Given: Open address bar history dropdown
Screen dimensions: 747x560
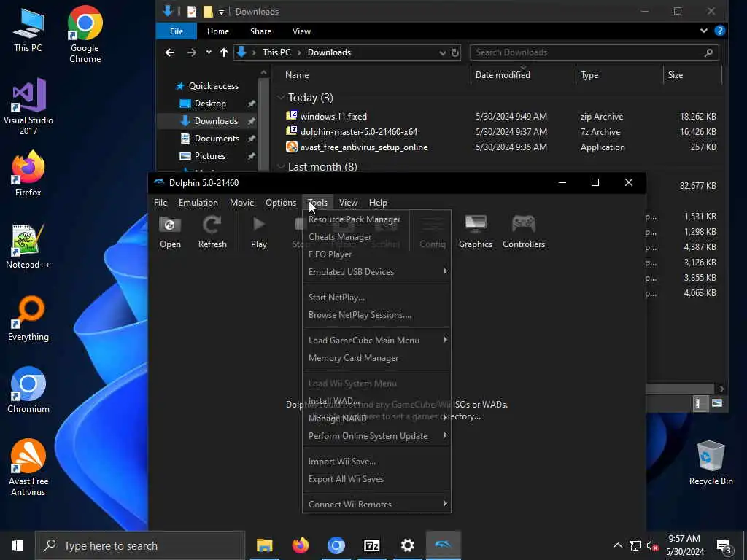Looking at the screenshot, I should (x=443, y=52).
